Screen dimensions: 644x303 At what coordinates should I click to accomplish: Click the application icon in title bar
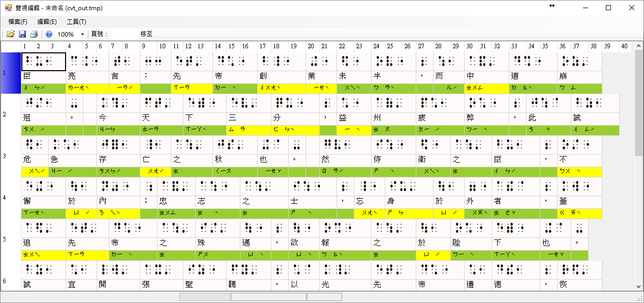9,8
